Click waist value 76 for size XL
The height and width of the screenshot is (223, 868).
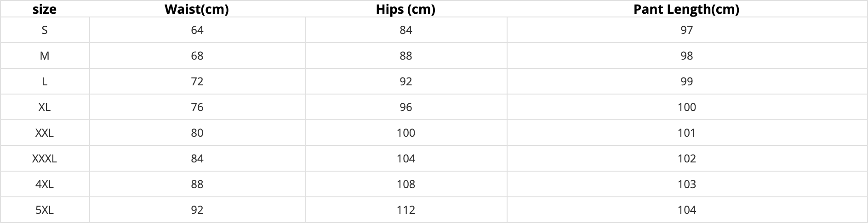(x=197, y=107)
